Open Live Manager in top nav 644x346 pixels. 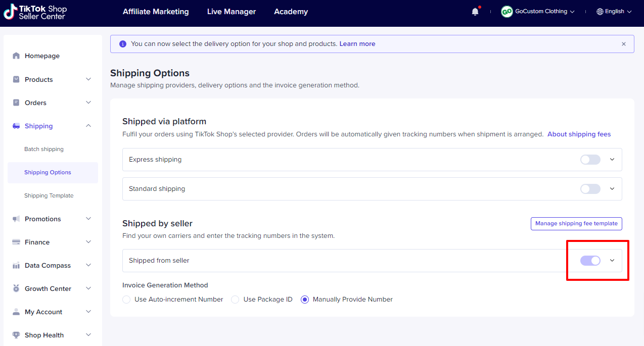tap(232, 12)
